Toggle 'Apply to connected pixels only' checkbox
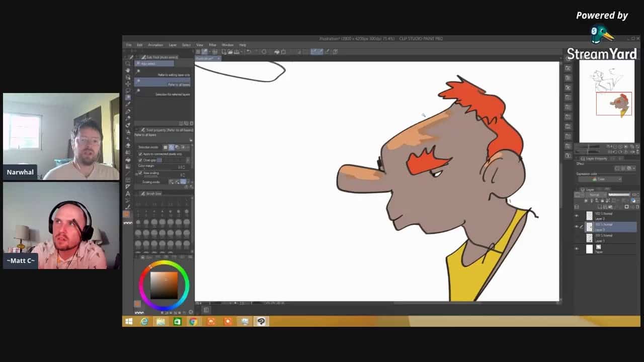 pos(140,154)
